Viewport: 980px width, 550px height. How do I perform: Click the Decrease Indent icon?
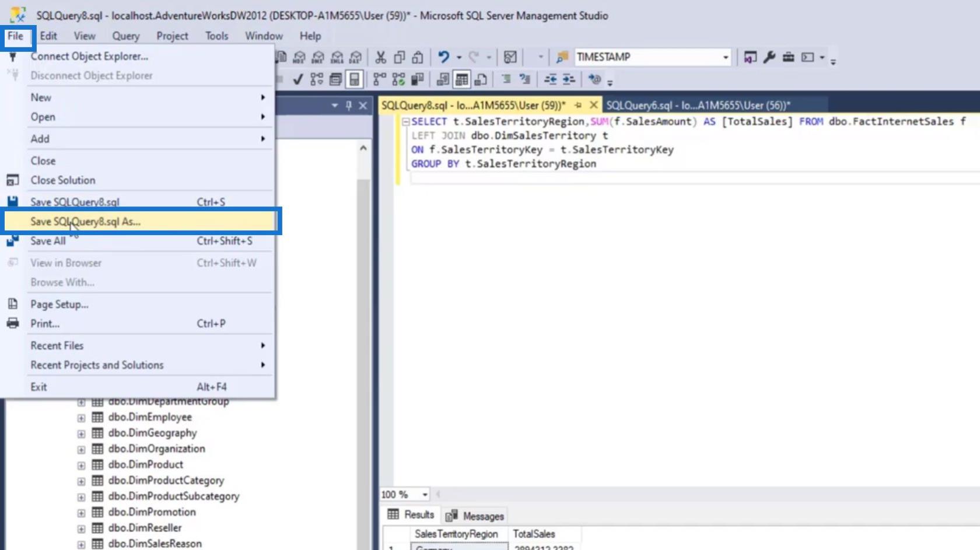(550, 79)
